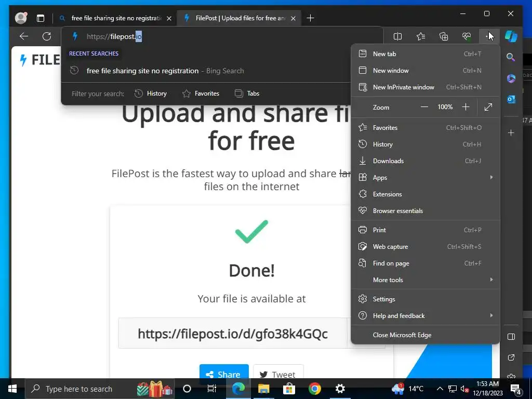Open File Explorer from taskbar
This screenshot has width=532, height=399.
coord(263,389)
